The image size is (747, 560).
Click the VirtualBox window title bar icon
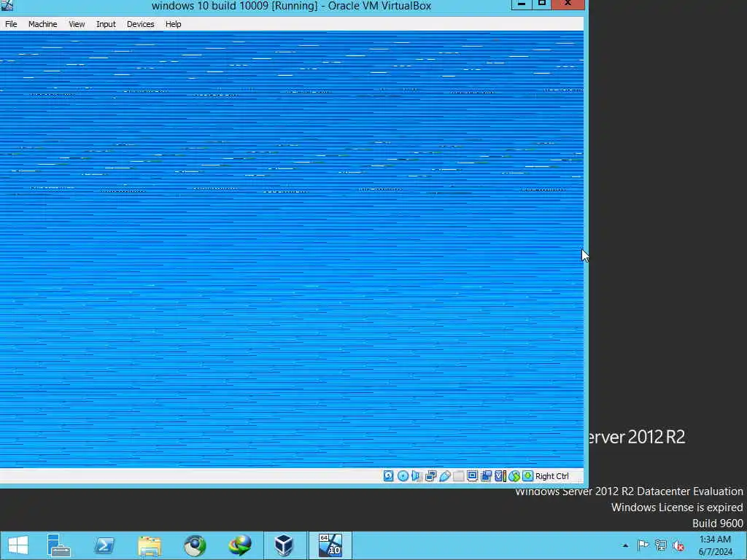point(7,5)
